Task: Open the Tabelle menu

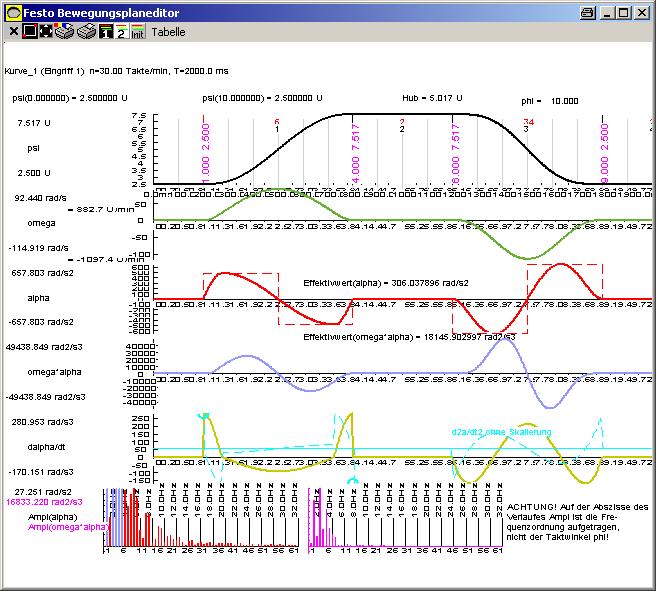Action: [x=168, y=32]
